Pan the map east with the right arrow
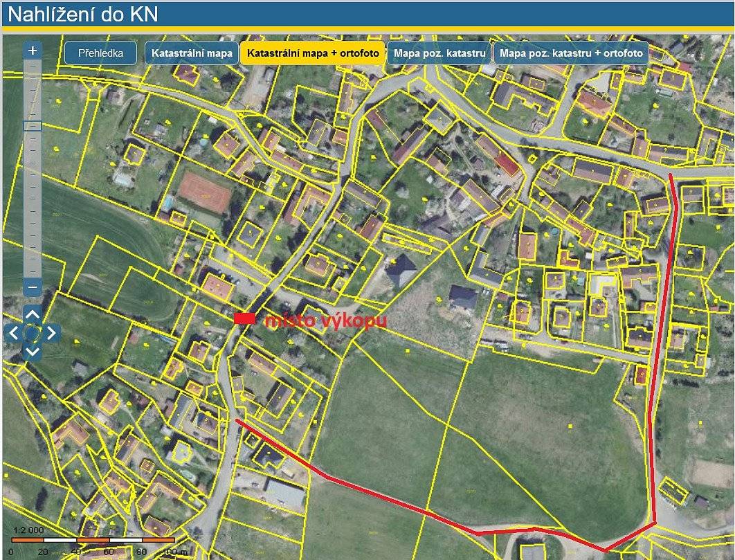This screenshot has width=735, height=560. click(x=51, y=332)
